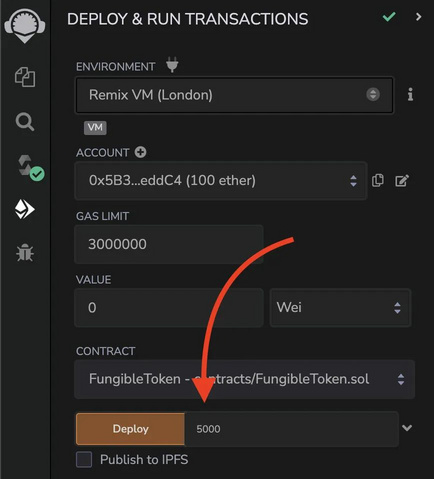Open the Solidity compiler sidebar icon
The height and width of the screenshot is (479, 434).
pos(31,167)
